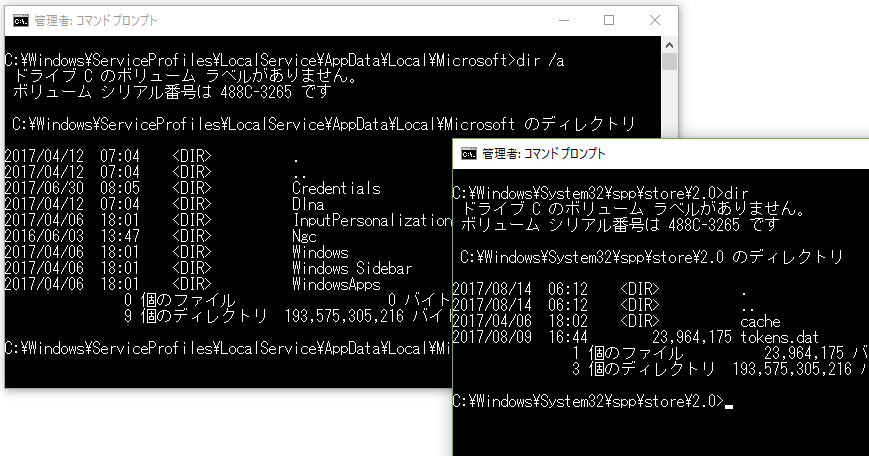The width and height of the screenshot is (869, 456).
Task: Click the date 2017/08/09 in the tokens.dat row
Action: (x=492, y=337)
